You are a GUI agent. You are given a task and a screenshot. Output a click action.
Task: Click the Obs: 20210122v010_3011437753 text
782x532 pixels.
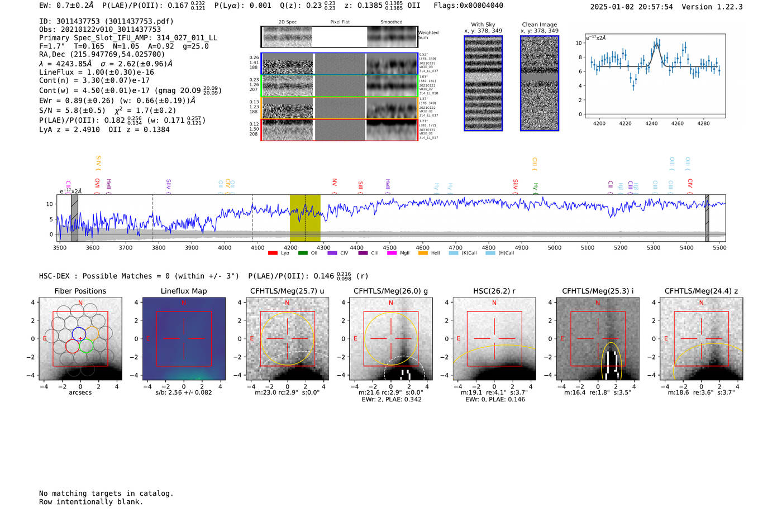100,30
